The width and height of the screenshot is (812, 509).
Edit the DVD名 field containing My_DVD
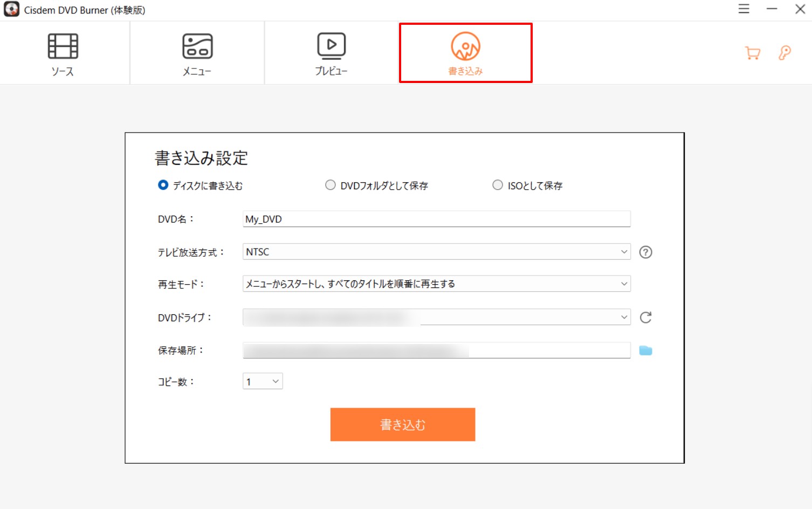pos(436,219)
